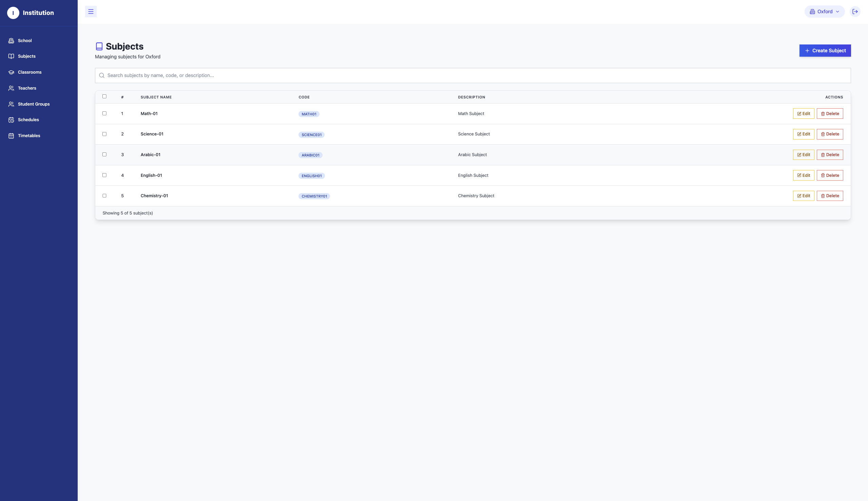Open Student Groups in the sidebar

[x=33, y=104]
